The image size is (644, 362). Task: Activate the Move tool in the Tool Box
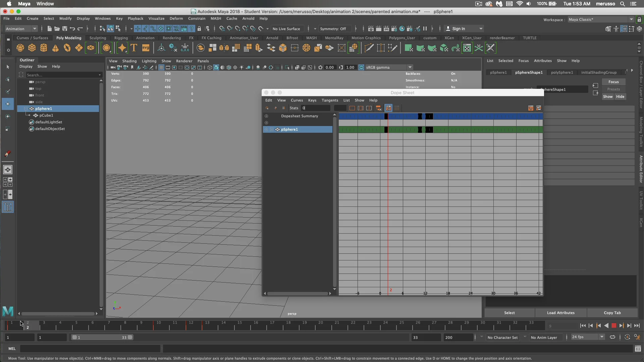click(7, 104)
